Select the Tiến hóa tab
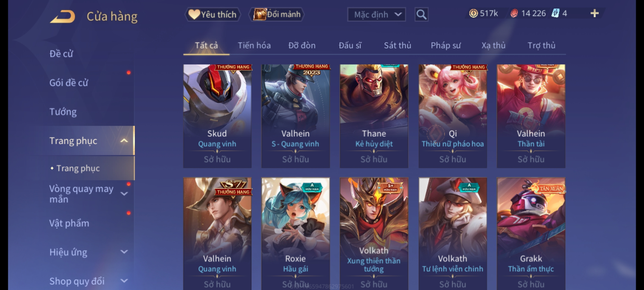 click(254, 45)
